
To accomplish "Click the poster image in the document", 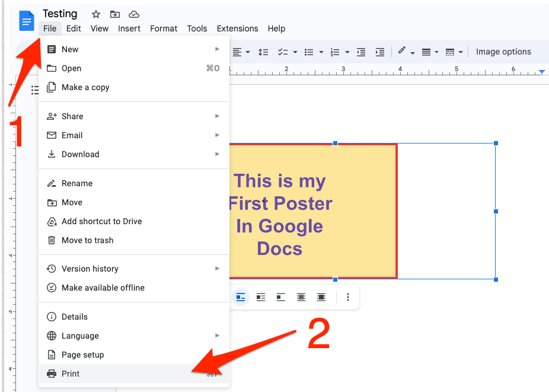I will [x=313, y=211].
